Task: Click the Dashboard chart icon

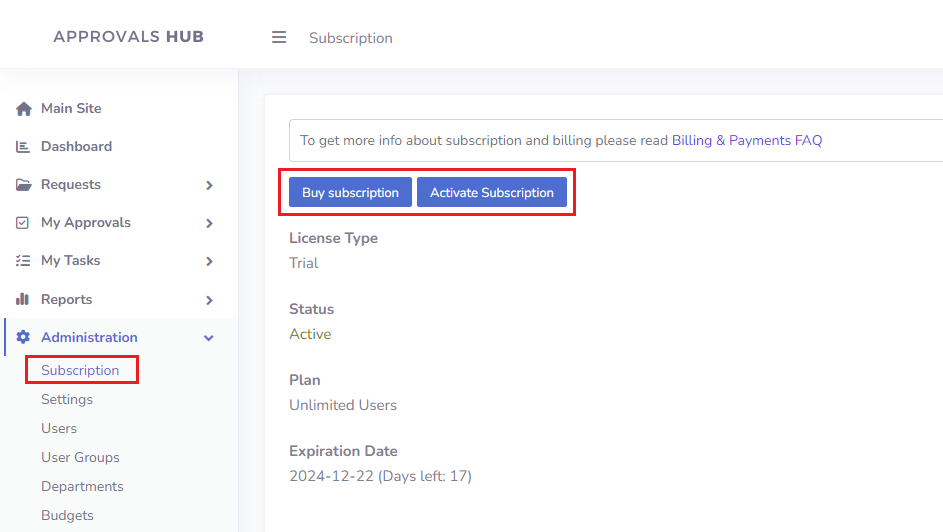Action: [x=23, y=147]
